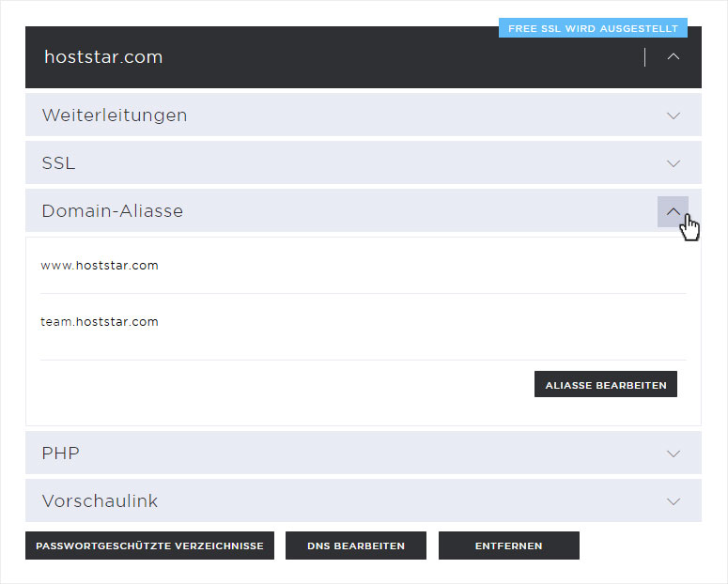This screenshot has height=584, width=728.
Task: Click the SSL heading label
Action: pos(58,163)
